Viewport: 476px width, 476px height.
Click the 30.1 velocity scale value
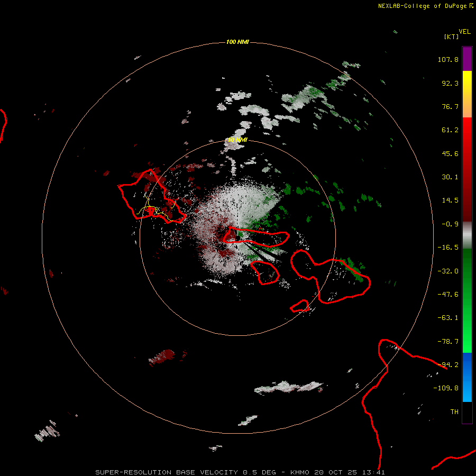click(x=450, y=177)
